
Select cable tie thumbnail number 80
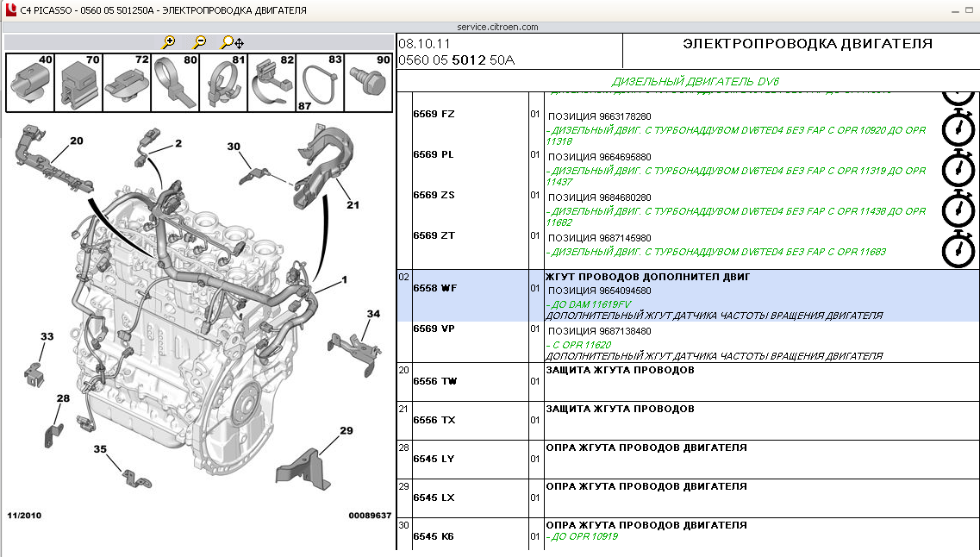click(x=175, y=83)
